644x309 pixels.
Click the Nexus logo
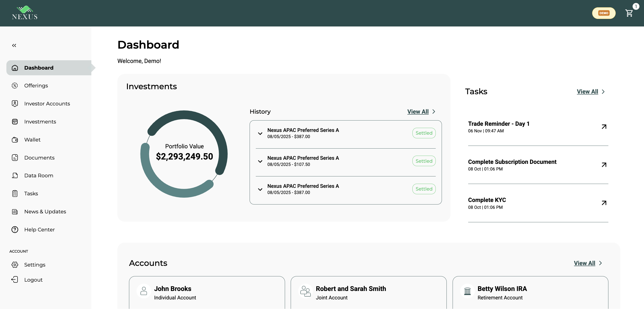(24, 13)
